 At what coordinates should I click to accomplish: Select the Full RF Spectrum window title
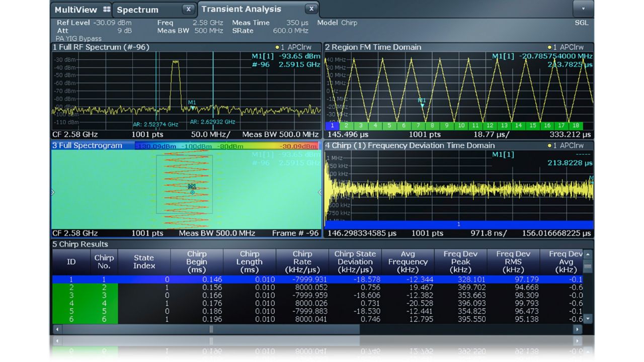101,47
